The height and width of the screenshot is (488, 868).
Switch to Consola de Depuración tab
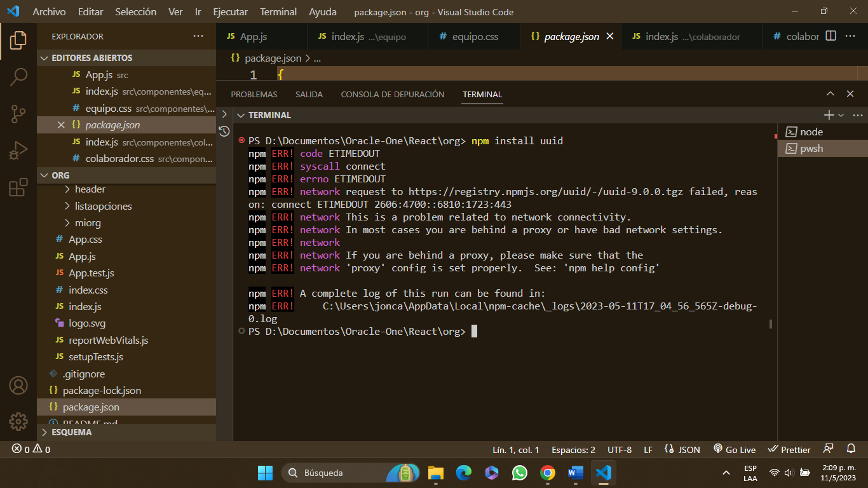pos(393,94)
